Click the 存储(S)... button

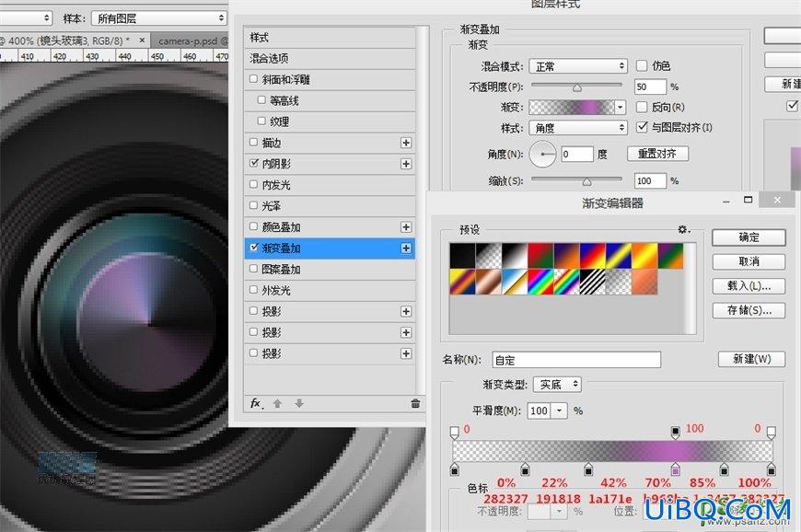coord(749,310)
